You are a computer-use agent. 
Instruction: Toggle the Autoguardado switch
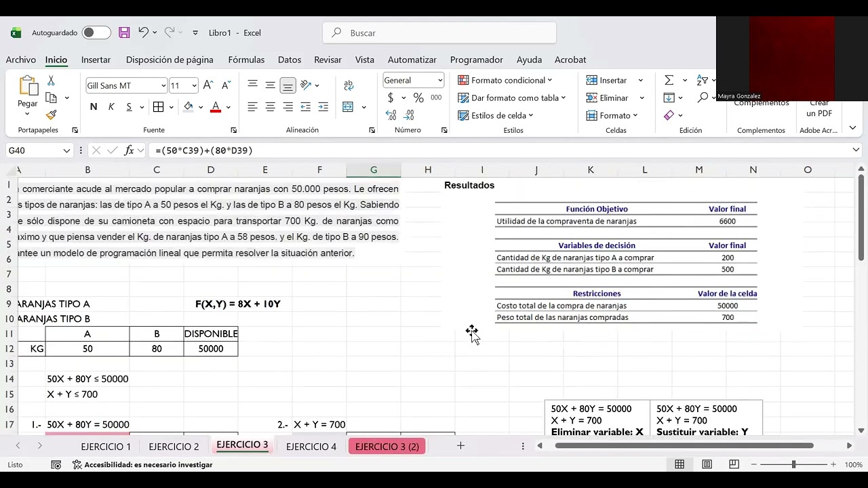tap(96, 33)
